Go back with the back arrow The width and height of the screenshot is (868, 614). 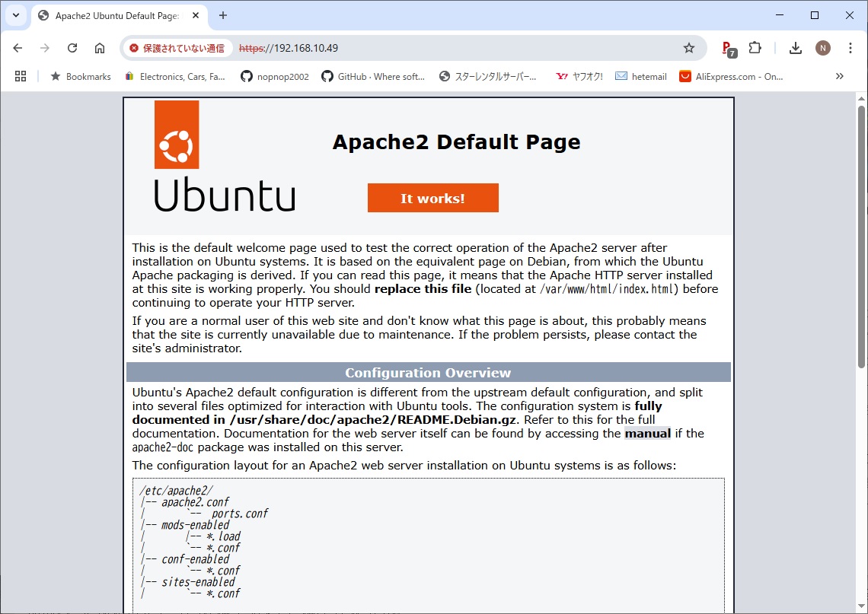[18, 48]
